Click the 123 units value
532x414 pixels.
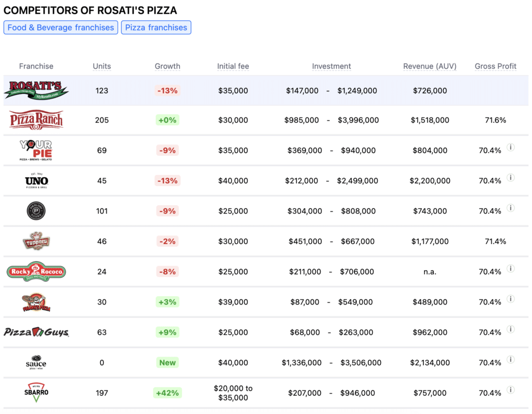point(102,90)
